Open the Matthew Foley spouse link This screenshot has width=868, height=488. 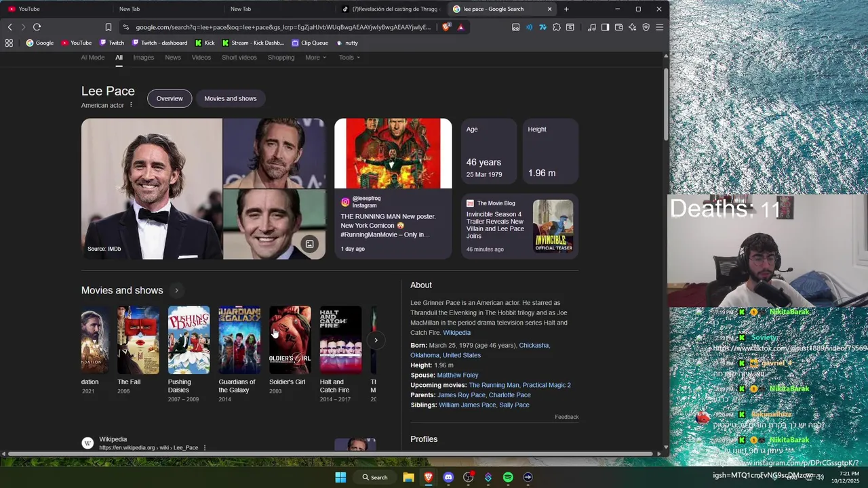(x=458, y=375)
